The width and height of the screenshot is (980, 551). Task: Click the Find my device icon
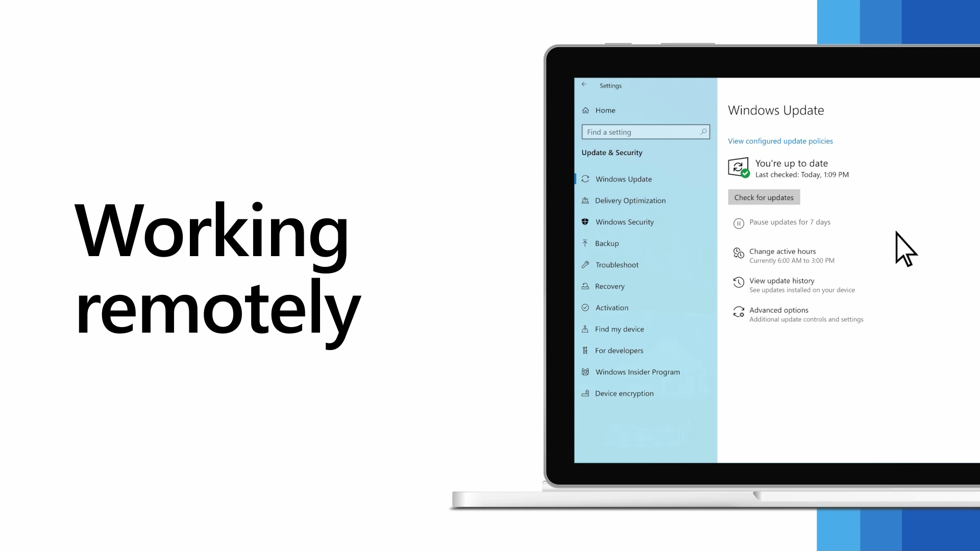(x=585, y=329)
